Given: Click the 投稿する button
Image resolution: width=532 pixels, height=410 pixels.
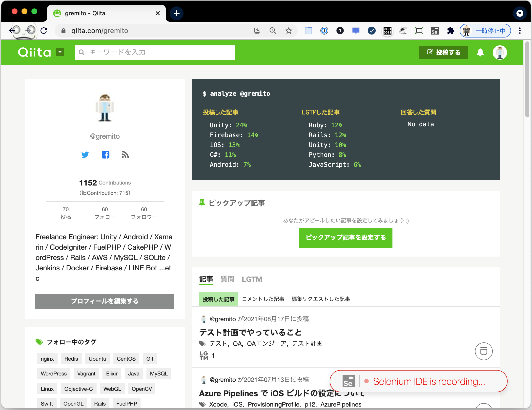Looking at the screenshot, I should coord(443,52).
